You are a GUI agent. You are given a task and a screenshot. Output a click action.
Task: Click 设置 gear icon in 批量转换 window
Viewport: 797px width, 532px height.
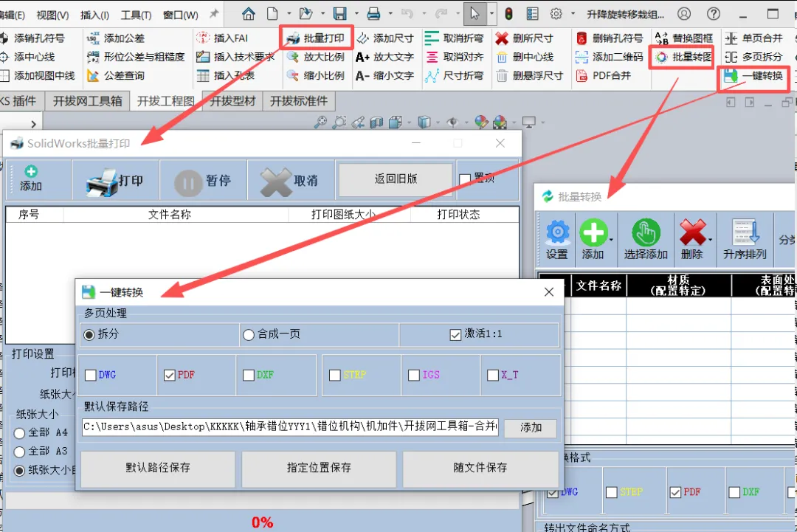[558, 239]
